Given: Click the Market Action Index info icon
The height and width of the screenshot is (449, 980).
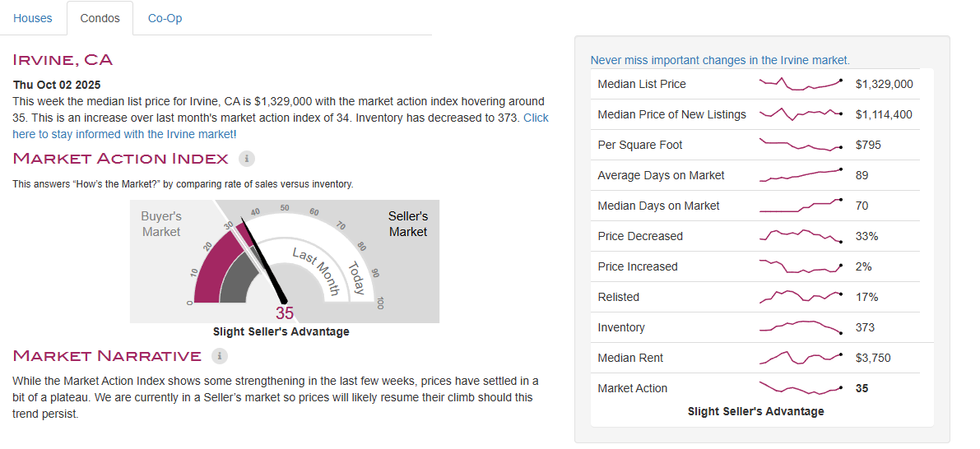Looking at the screenshot, I should tap(246, 158).
